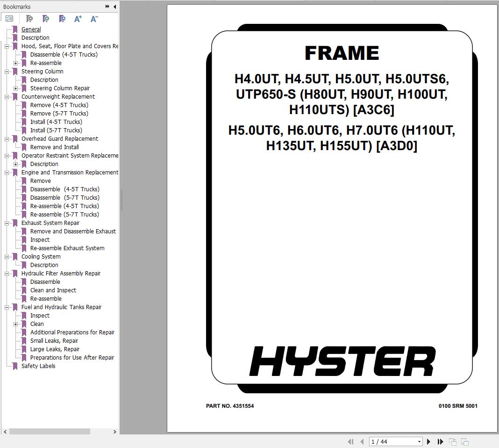Go to the first page
Viewport: 499px width, 448px height.
click(x=351, y=441)
